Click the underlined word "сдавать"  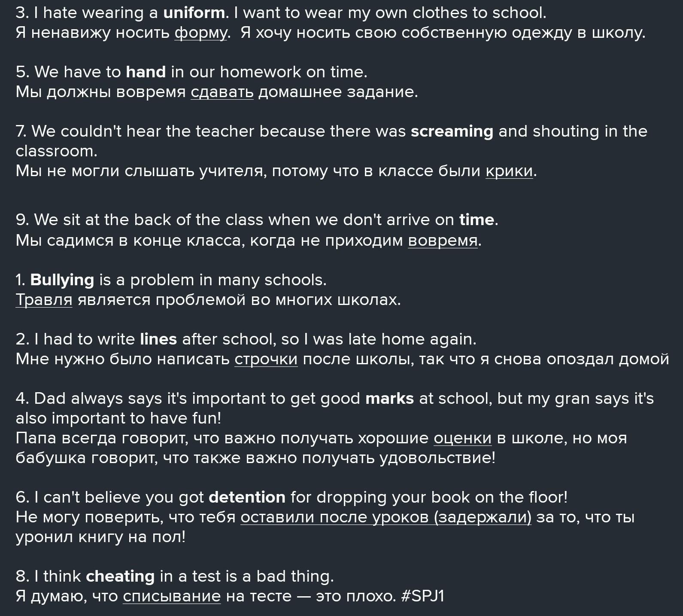pos(222,92)
